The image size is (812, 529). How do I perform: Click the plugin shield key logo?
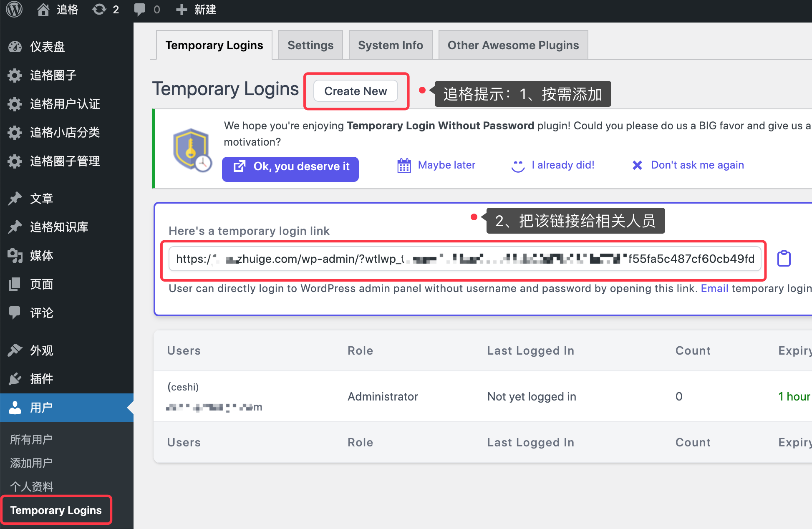(192, 150)
